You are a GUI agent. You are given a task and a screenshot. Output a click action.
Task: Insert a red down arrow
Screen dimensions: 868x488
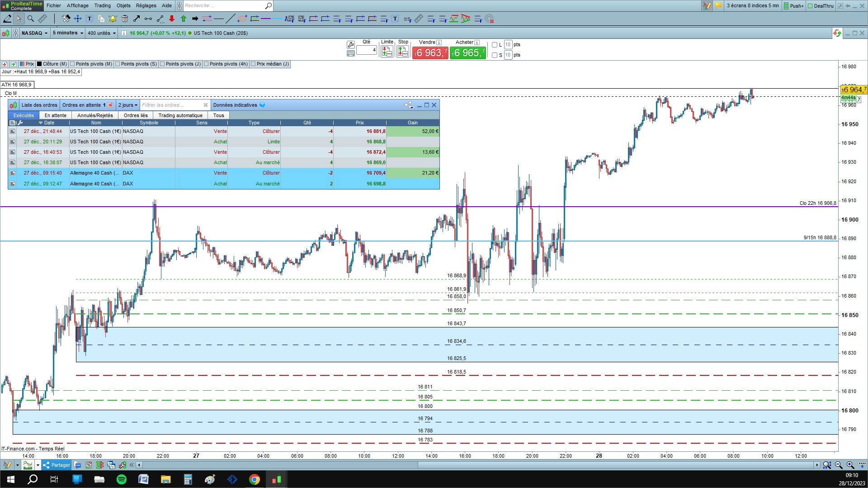tap(172, 19)
